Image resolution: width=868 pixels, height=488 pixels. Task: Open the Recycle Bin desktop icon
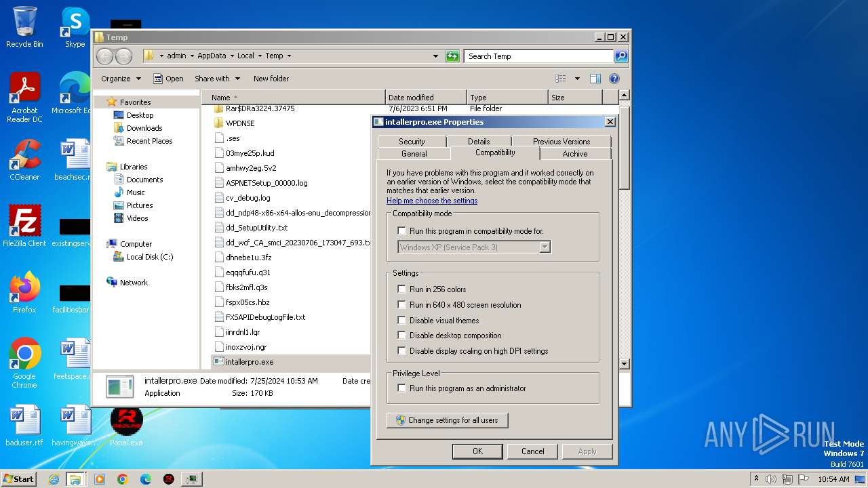click(x=24, y=27)
